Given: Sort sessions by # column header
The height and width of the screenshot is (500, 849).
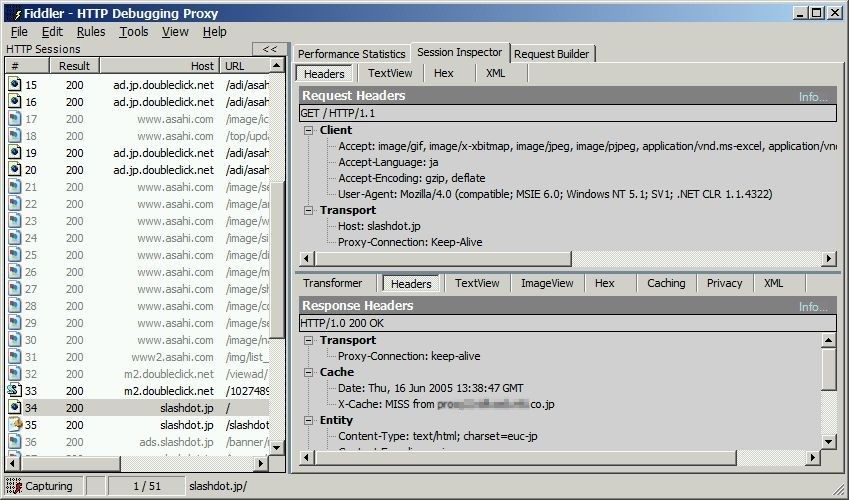Looking at the screenshot, I should pos(28,66).
